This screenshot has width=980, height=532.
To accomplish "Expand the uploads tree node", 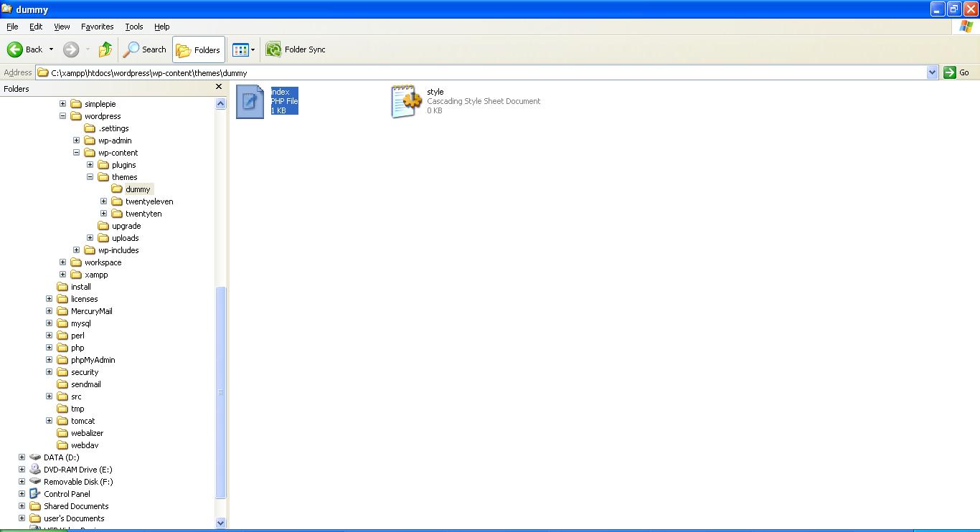I will (x=90, y=238).
